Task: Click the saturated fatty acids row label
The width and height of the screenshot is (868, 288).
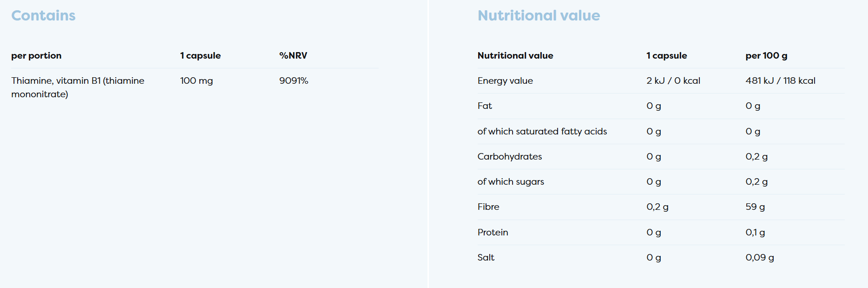Action: pyautogui.click(x=542, y=131)
